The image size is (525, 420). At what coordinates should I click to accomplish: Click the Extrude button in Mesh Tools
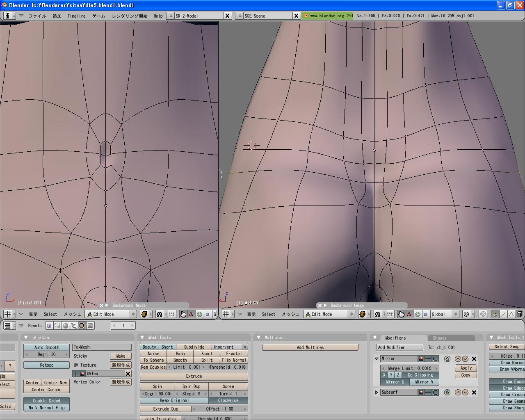point(194,376)
